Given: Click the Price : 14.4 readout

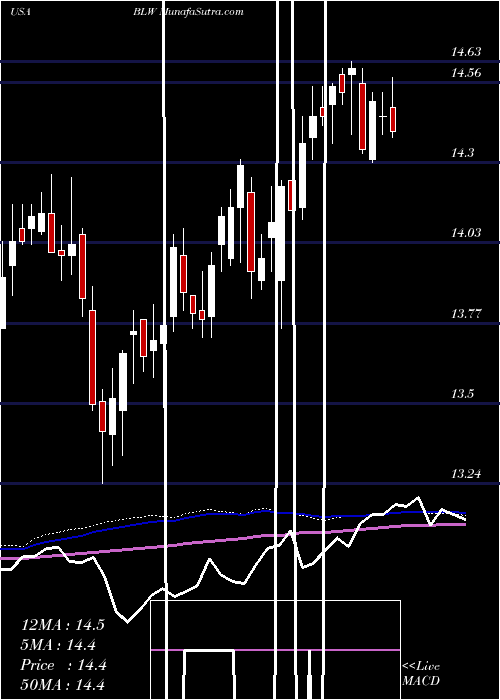Looking at the screenshot, I should [63, 665].
